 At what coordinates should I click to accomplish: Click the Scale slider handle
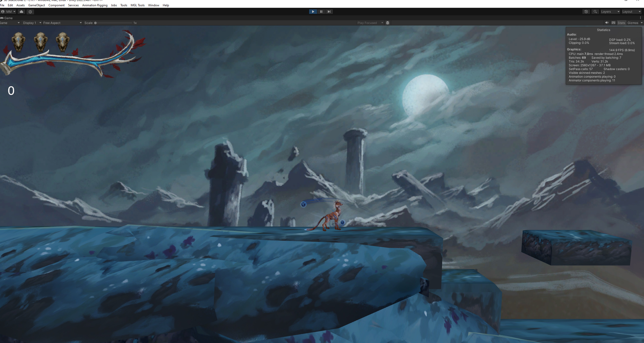[x=95, y=23]
